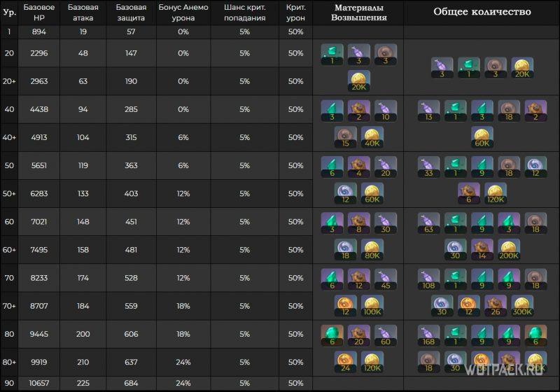Select the silver insignia icon labeled 18 in level 60 materials

click(x=345, y=250)
